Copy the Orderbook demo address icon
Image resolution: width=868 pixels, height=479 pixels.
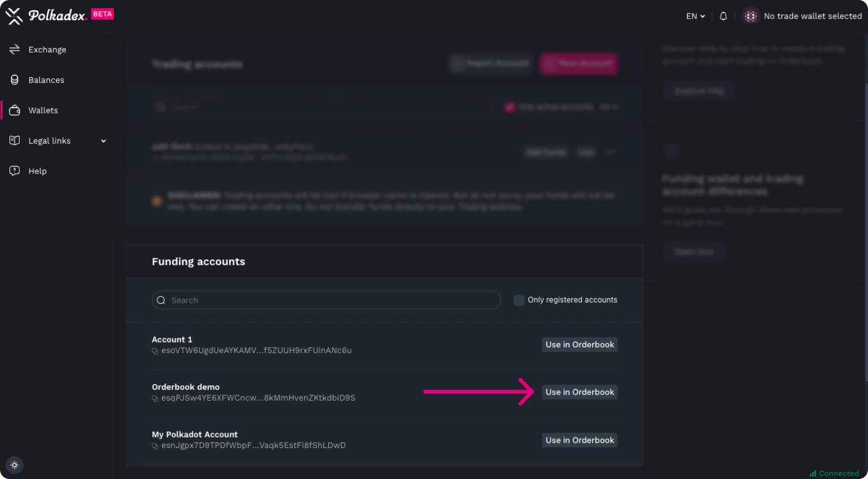(x=155, y=398)
